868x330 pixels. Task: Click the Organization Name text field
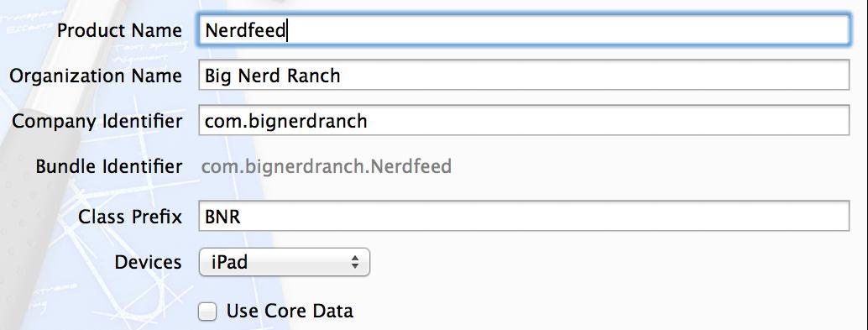[x=524, y=76]
